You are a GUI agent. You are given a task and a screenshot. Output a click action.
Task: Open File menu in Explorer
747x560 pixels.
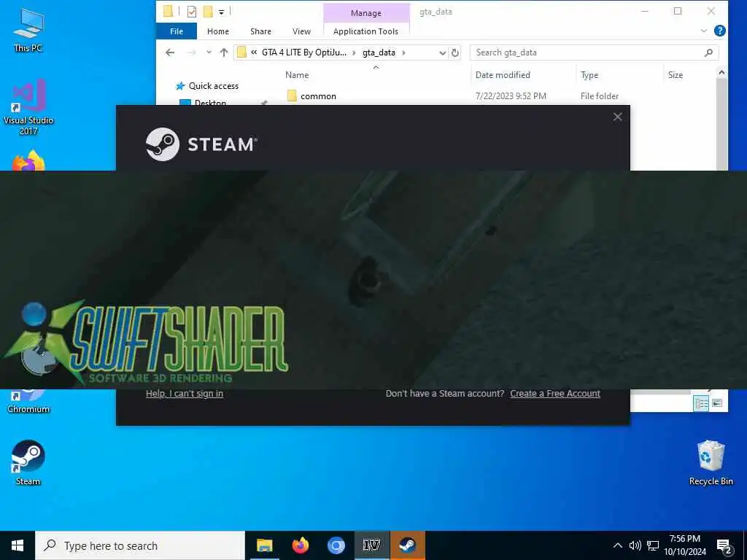177,31
